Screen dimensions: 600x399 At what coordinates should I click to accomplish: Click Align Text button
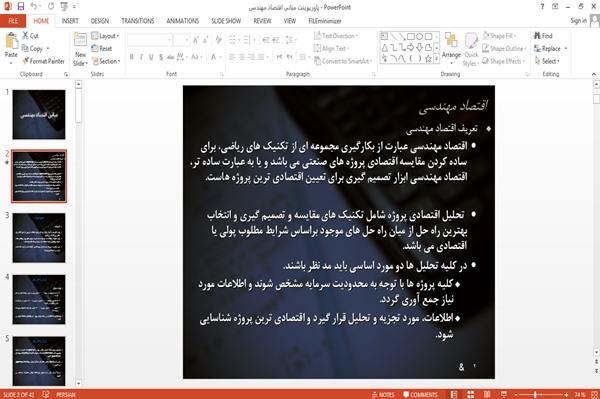tap(331, 49)
